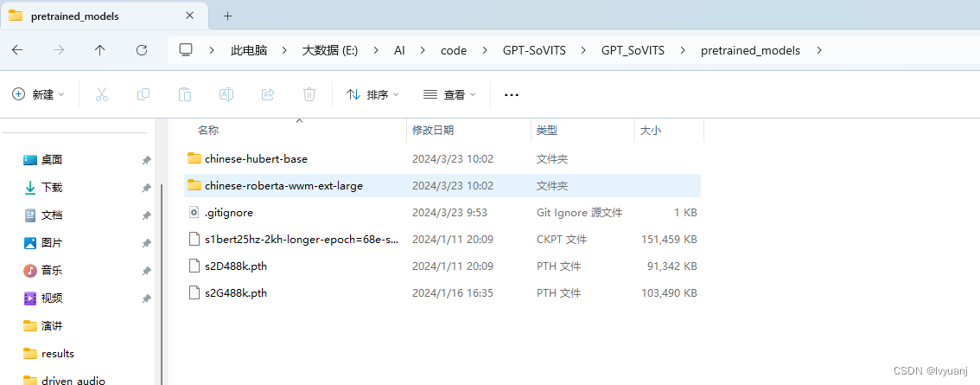Sort by 大小 column header
Viewport: 980px width, 385px height.
(651, 131)
